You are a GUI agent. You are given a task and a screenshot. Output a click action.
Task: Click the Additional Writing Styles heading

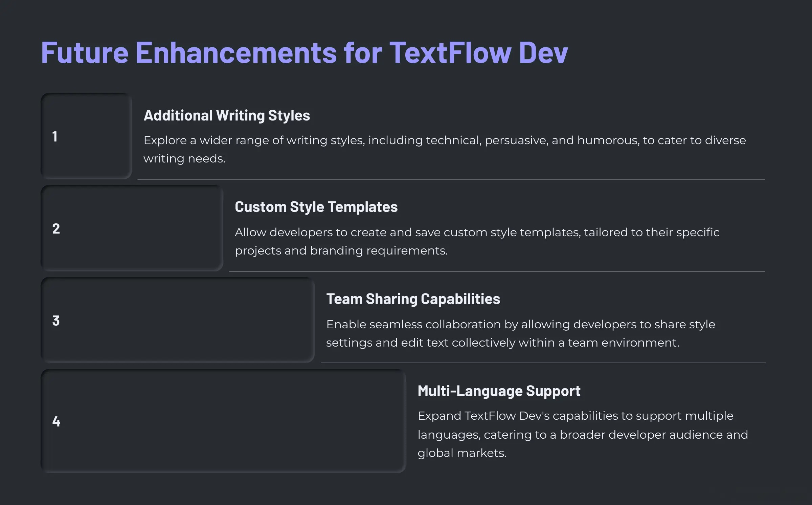[227, 115]
